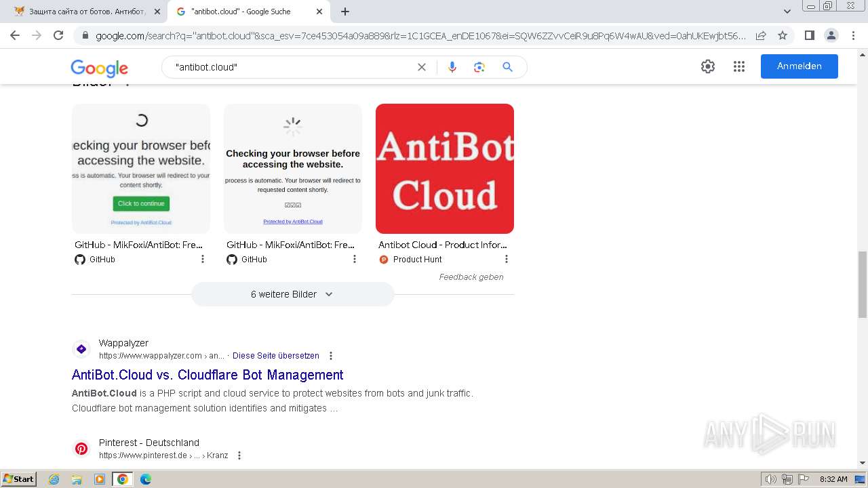Search by image with Google Lens
The width and height of the screenshot is (868, 488).
coord(479,67)
